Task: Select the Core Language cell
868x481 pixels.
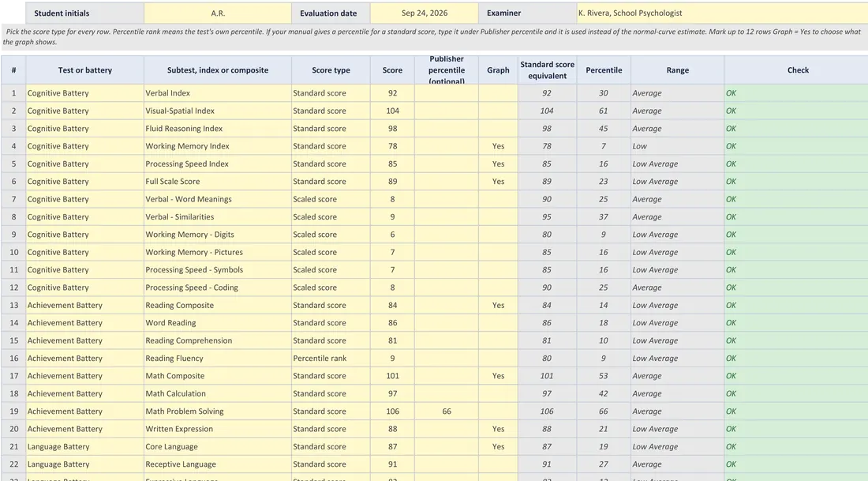Action: [218, 447]
